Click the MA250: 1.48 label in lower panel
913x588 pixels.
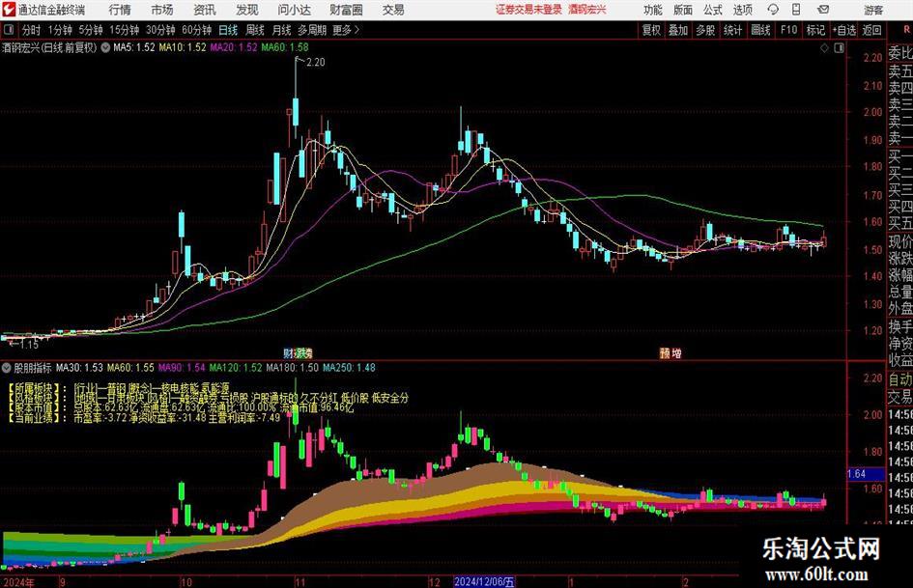pyautogui.click(x=349, y=367)
